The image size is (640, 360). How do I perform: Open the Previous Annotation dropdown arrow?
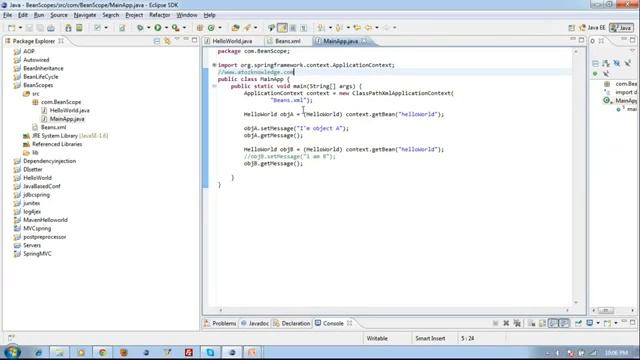(x=348, y=28)
